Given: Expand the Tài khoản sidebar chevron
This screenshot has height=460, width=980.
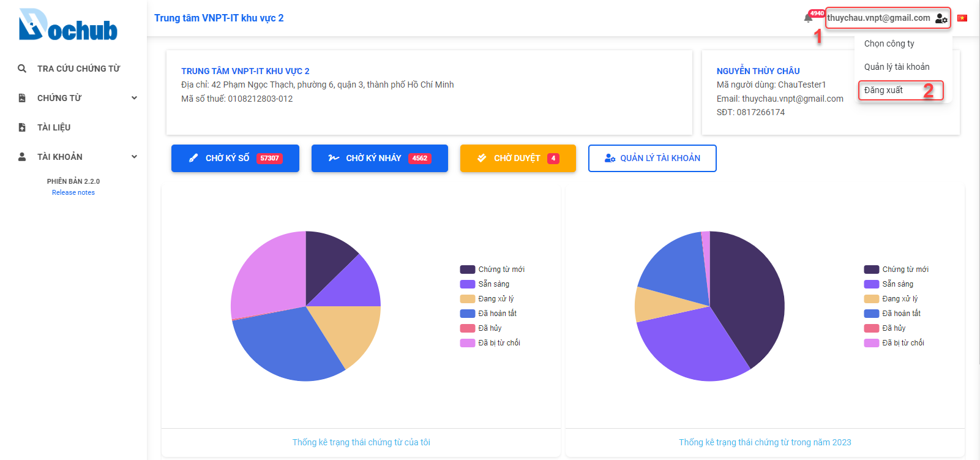Looking at the screenshot, I should pyautogui.click(x=134, y=157).
